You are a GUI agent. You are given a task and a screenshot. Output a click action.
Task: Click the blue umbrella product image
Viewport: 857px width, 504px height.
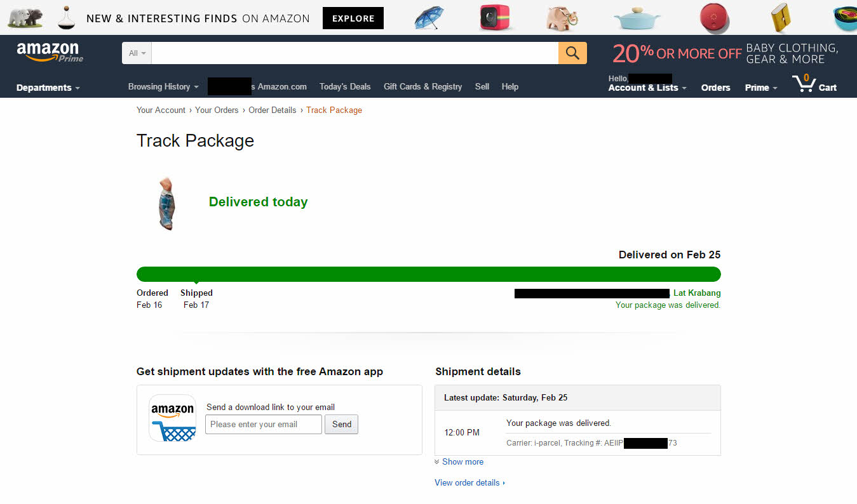(428, 18)
